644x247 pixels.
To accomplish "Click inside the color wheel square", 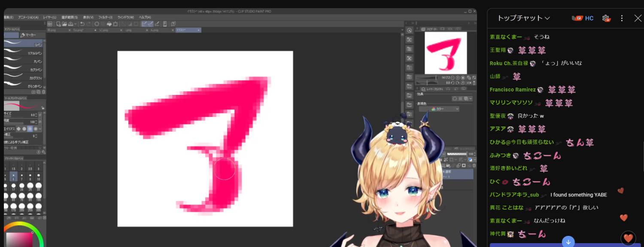I will pyautogui.click(x=19, y=240).
